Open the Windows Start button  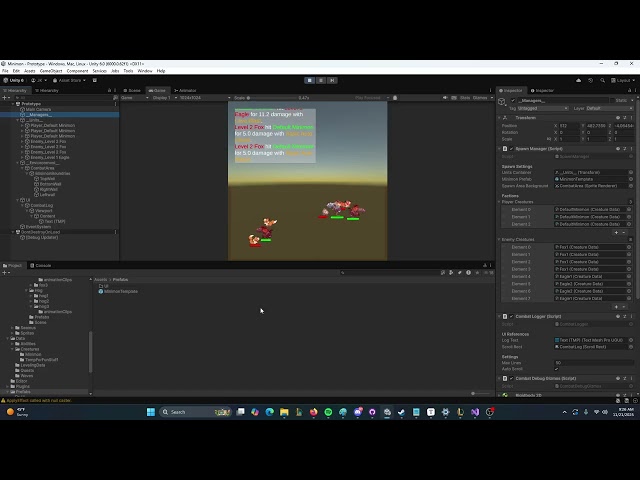click(x=151, y=412)
